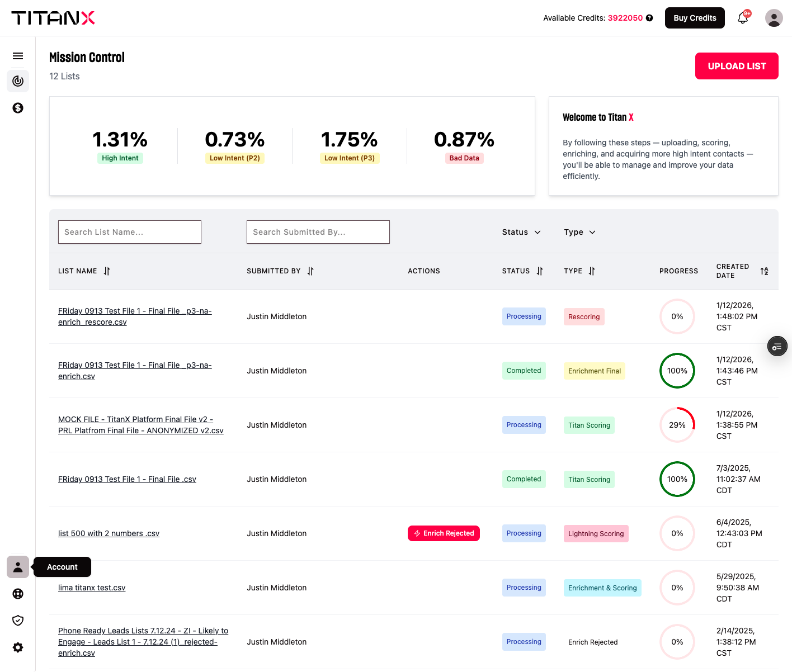The image size is (792, 672).
Task: Click the 29% progress circle
Action: tap(677, 425)
